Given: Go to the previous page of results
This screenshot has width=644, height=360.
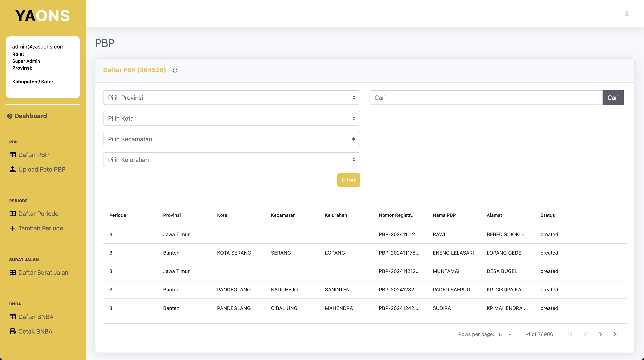Looking at the screenshot, I should (x=585, y=334).
